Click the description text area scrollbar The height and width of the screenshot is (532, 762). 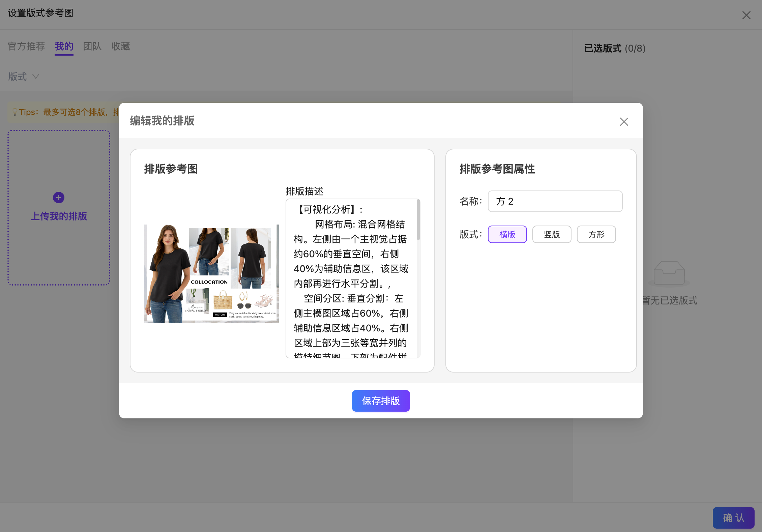coord(418,220)
